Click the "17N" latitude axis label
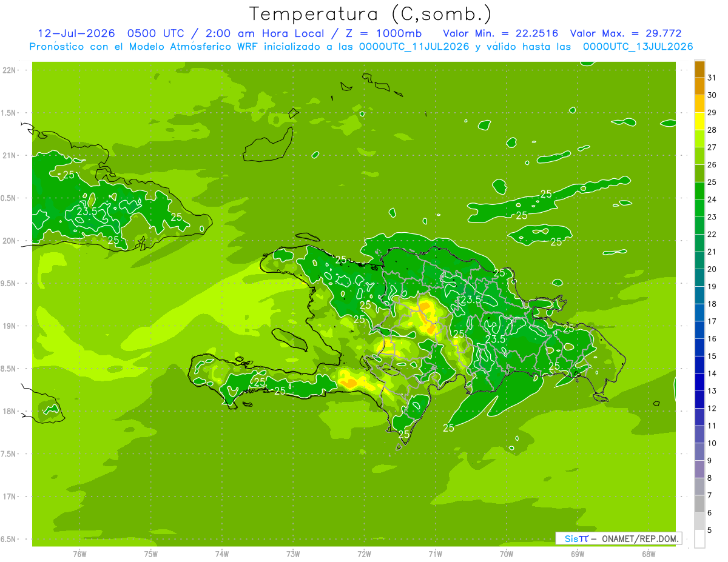Image resolution: width=728 pixels, height=562 pixels. coord(8,497)
